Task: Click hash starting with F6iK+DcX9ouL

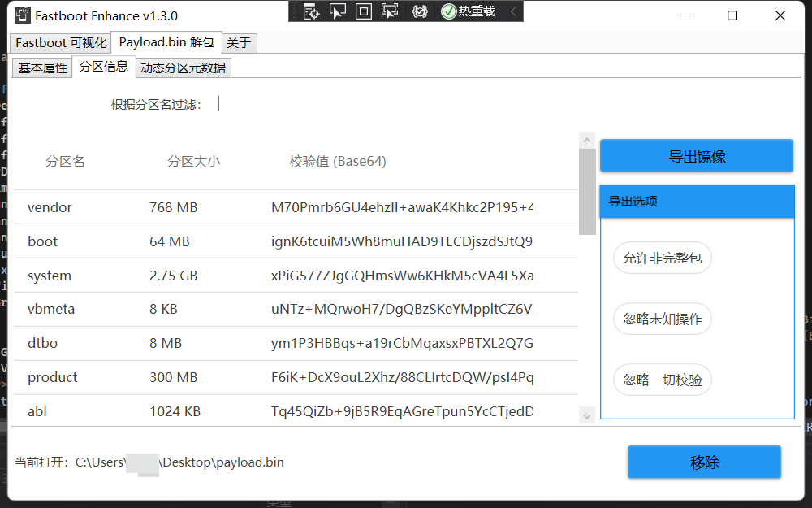Action: [x=403, y=377]
